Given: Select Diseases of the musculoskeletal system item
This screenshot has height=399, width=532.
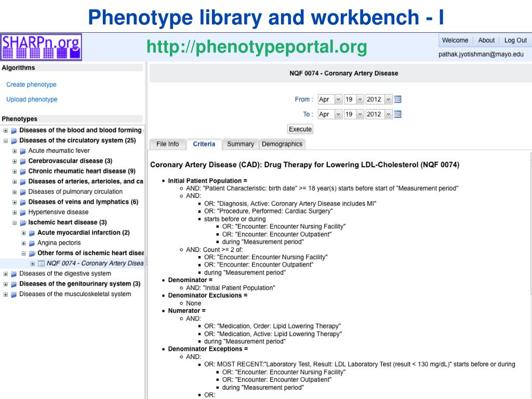Looking at the screenshot, I should 75,294.
